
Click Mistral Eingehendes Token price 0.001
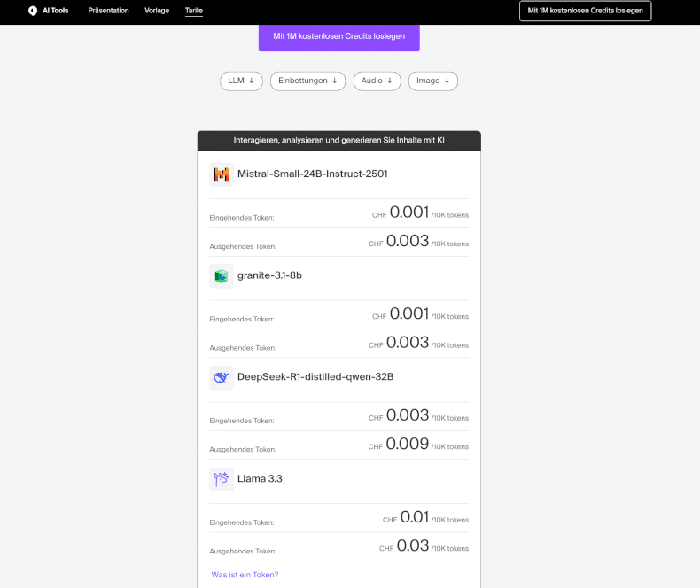coord(409,213)
